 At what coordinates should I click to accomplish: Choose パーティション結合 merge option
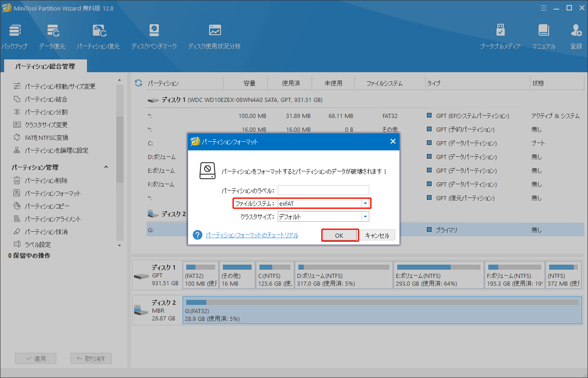[x=40, y=99]
